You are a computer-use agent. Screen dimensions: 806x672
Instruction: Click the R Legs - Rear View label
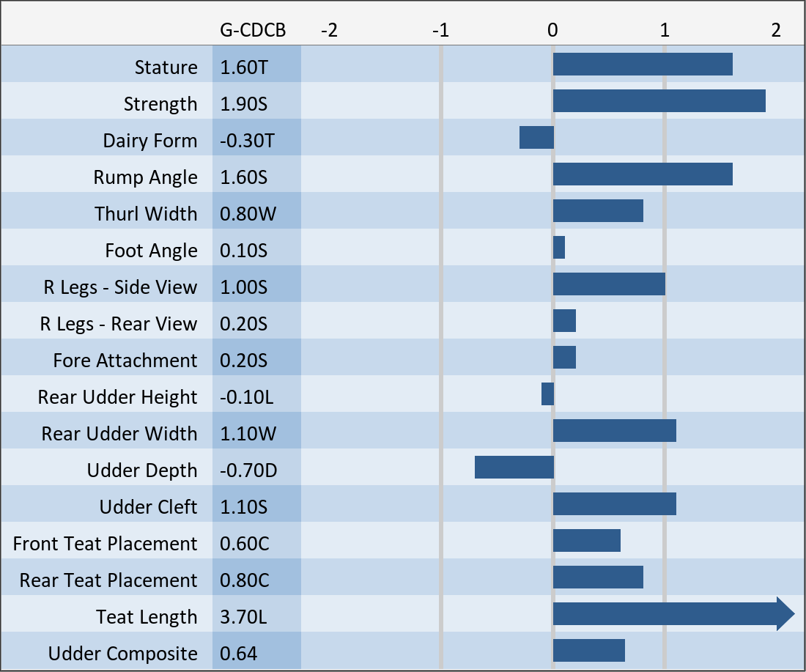coord(119,324)
